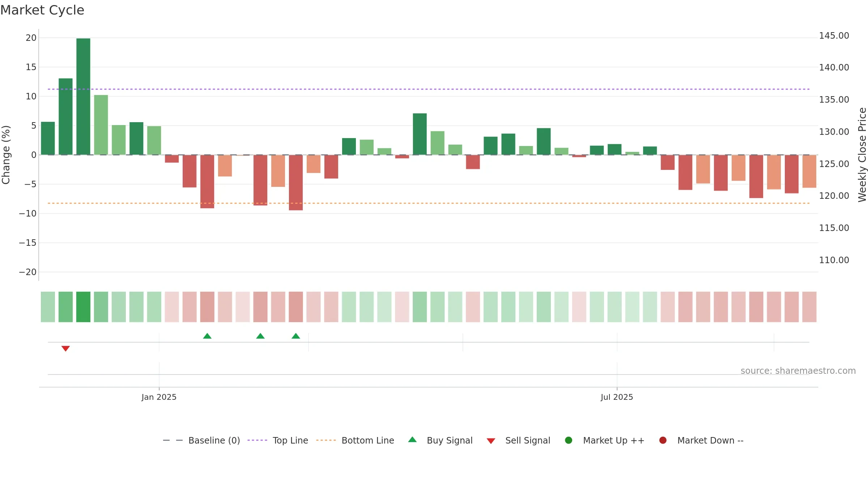Toggle the Sell Signal legend entry
The height and width of the screenshot is (488, 868).
pyautogui.click(x=518, y=440)
